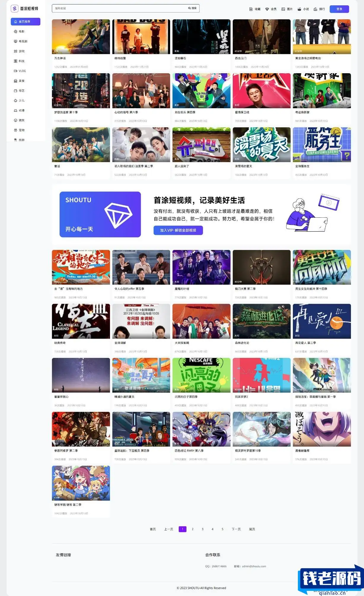Click 心动的信号 第六季 title

[x=126, y=112]
